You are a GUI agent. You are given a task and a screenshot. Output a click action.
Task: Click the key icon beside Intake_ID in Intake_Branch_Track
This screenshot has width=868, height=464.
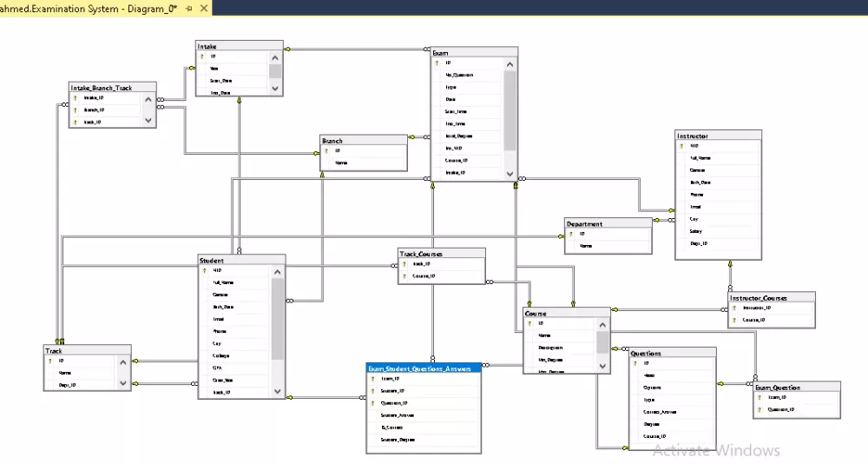[76, 98]
